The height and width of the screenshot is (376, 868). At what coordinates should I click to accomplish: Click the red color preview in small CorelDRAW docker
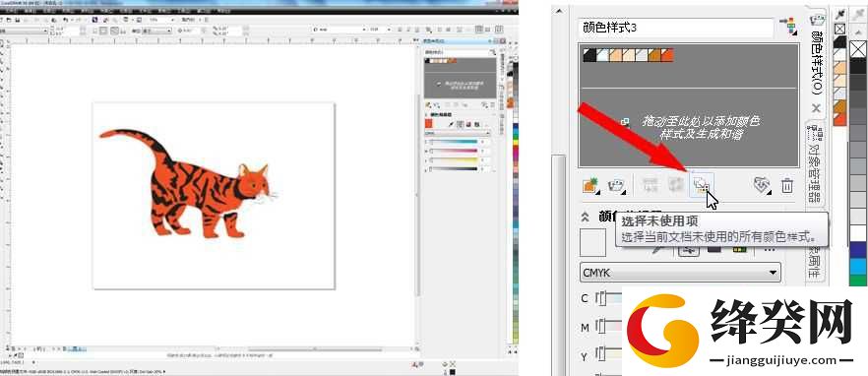pos(428,124)
